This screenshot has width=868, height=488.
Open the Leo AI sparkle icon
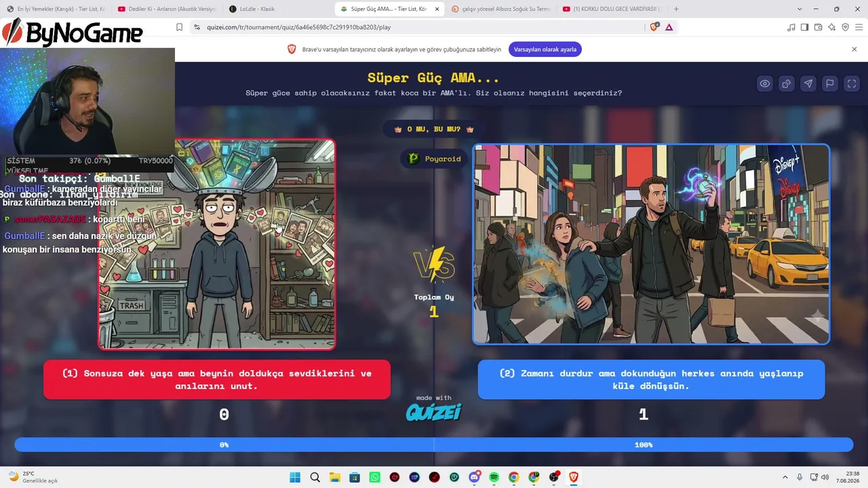point(831,27)
